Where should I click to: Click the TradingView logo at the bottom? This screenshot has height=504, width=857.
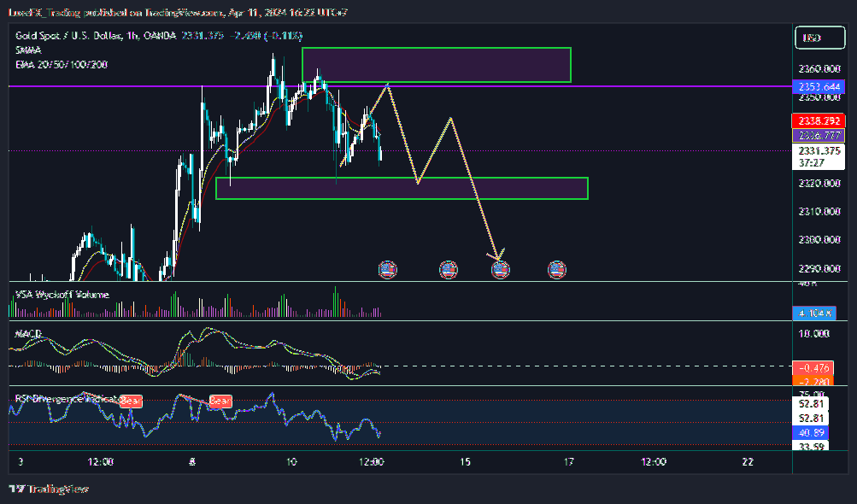click(50, 489)
